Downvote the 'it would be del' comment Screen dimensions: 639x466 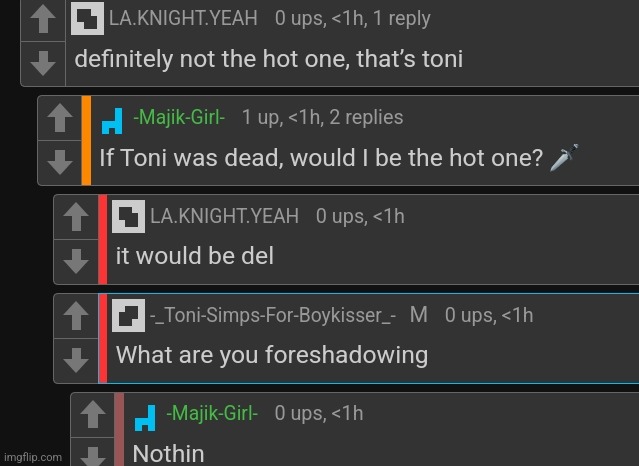(x=76, y=261)
